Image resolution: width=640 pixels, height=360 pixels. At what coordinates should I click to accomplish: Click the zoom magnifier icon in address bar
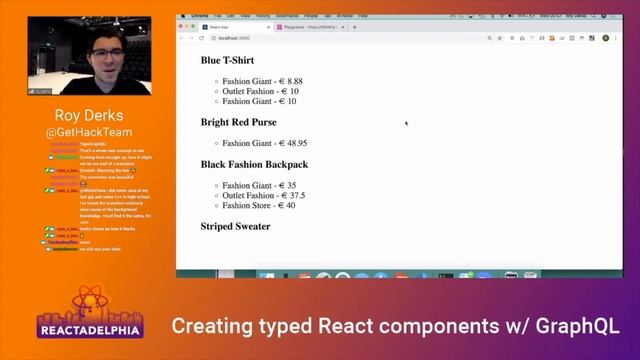(x=489, y=38)
